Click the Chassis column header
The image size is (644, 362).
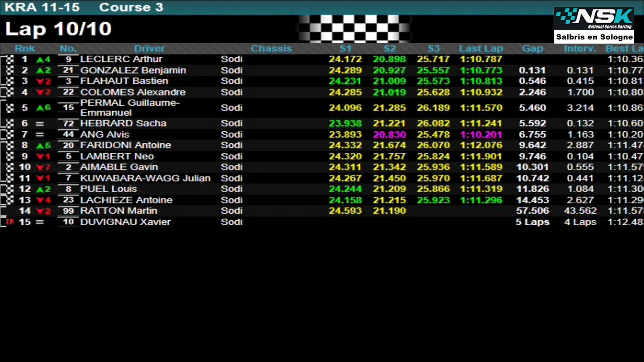(271, 49)
